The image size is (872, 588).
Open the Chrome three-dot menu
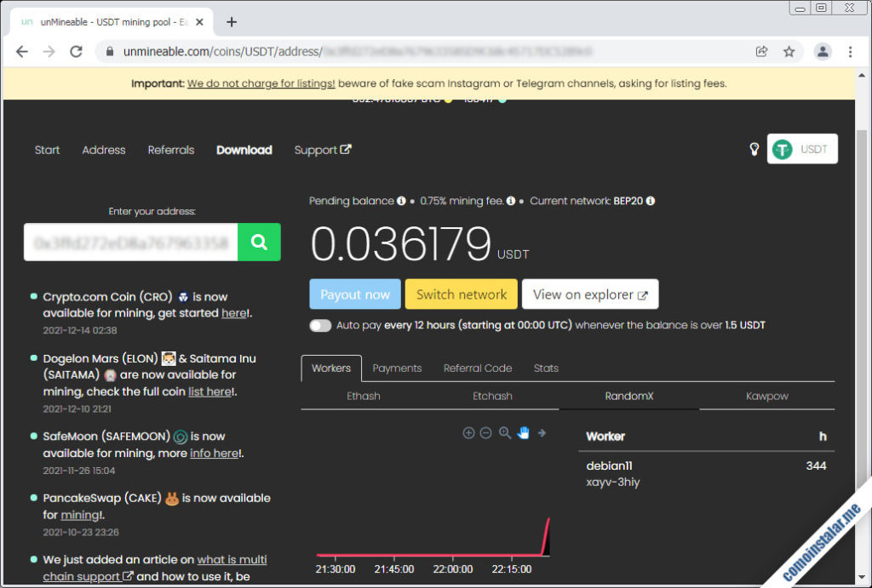coord(850,52)
